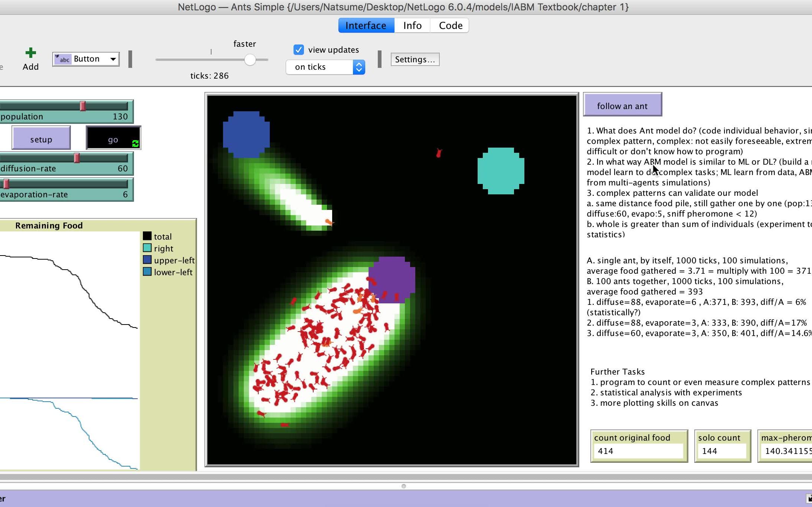Click the Settings button
The image size is (812, 507).
pyautogui.click(x=415, y=59)
